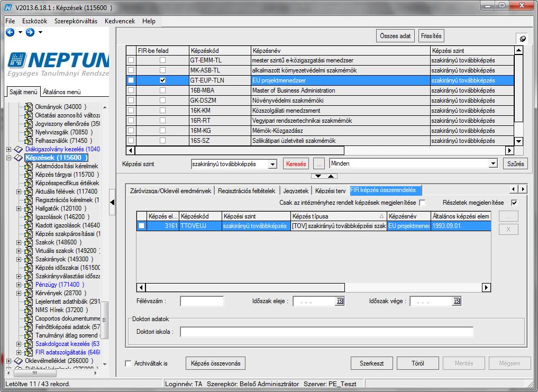538x392 pixels.
Task: Check the row selector for GK-DSZM
Action: coord(131,100)
